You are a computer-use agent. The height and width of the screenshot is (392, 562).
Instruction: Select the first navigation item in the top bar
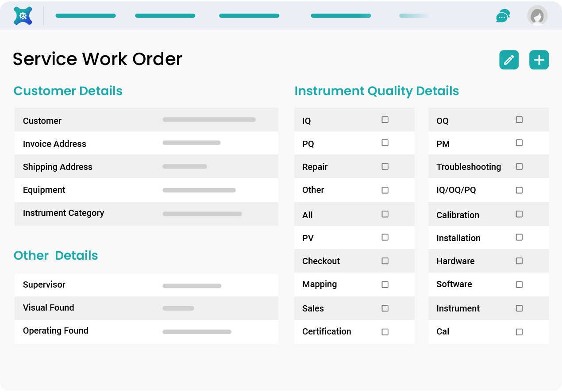[x=85, y=15]
